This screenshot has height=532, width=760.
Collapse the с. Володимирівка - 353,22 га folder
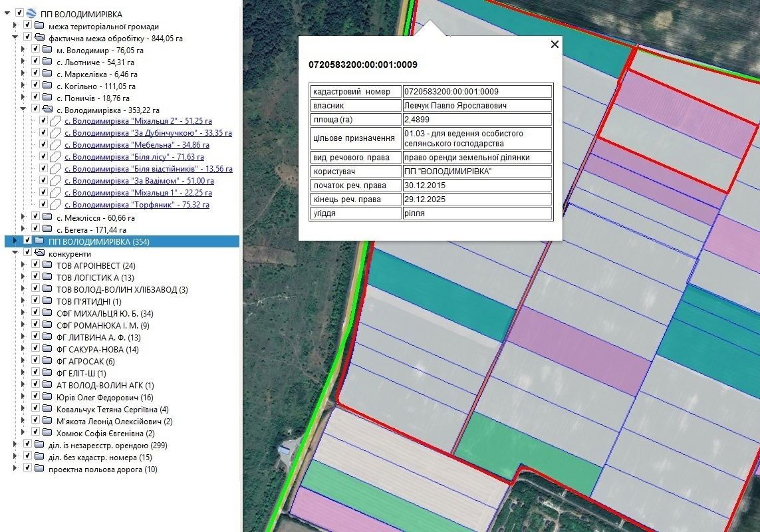pos(23,110)
